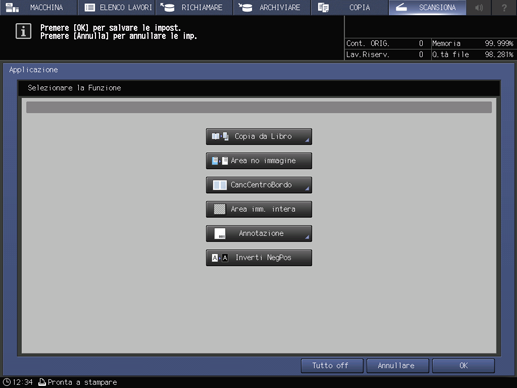Confirm settings with the OK button

(463, 366)
